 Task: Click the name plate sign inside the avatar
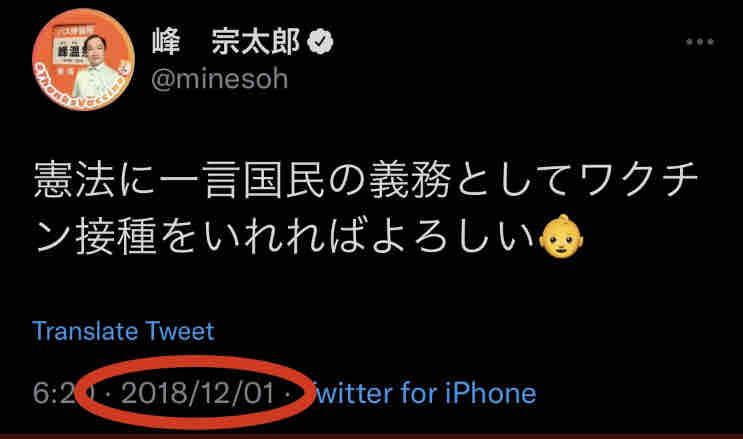point(71,51)
